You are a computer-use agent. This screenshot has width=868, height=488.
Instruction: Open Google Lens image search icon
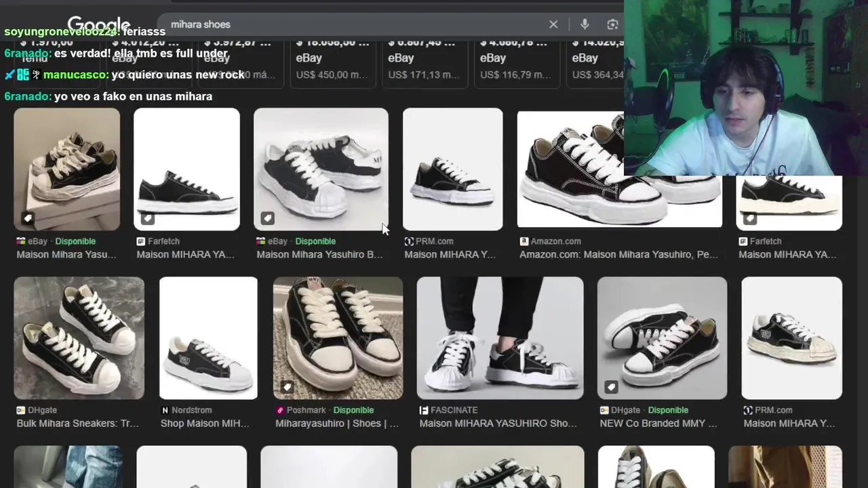coord(612,24)
